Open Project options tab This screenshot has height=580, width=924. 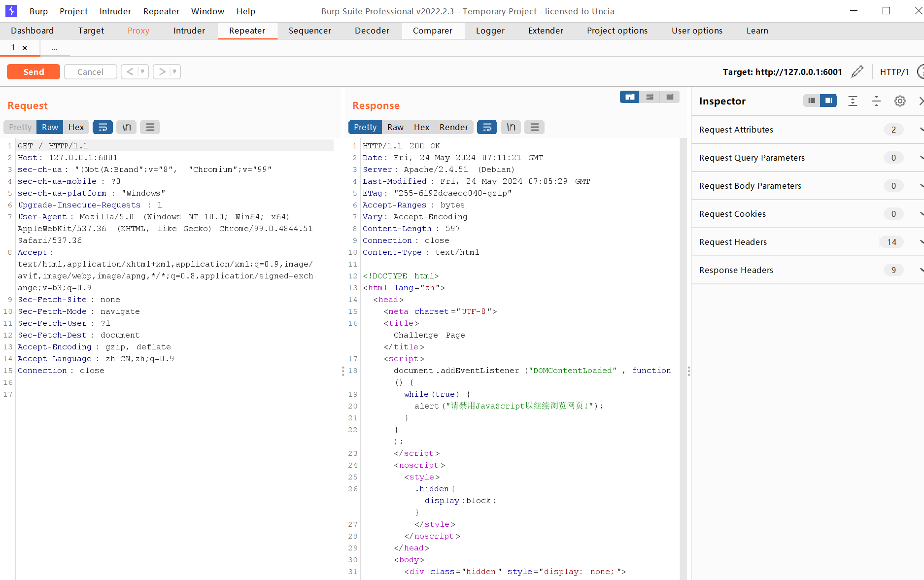pos(617,31)
